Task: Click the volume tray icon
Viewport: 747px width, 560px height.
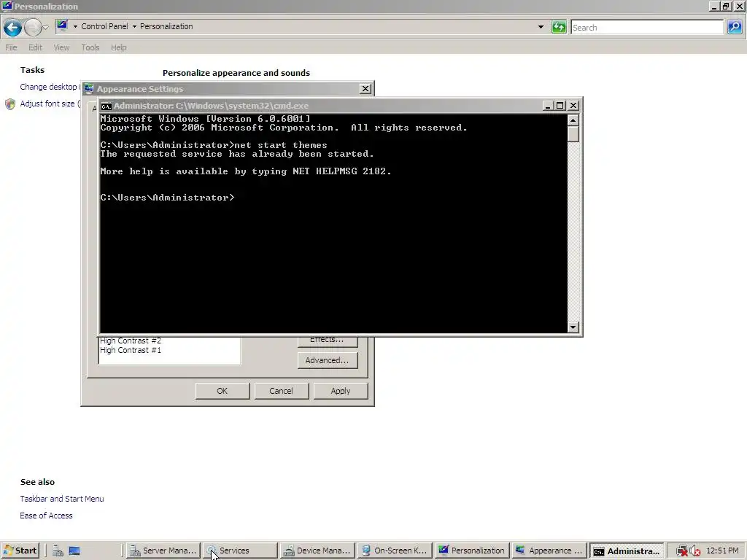Action: tap(695, 551)
